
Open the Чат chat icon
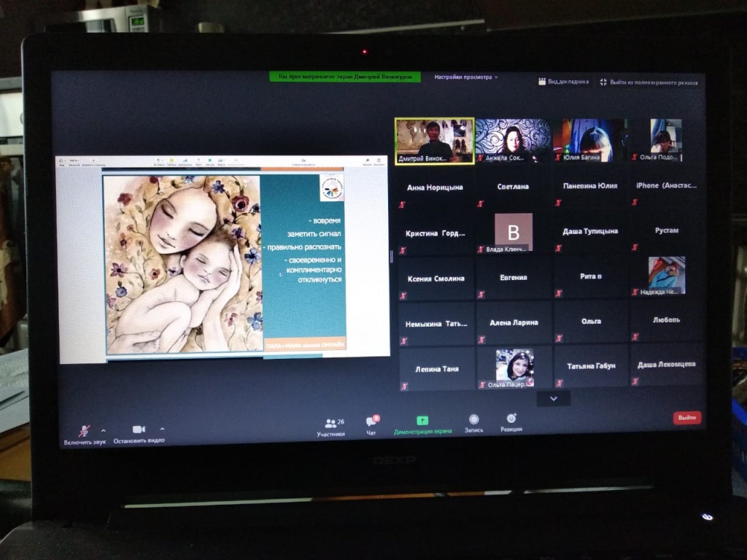pyautogui.click(x=371, y=422)
